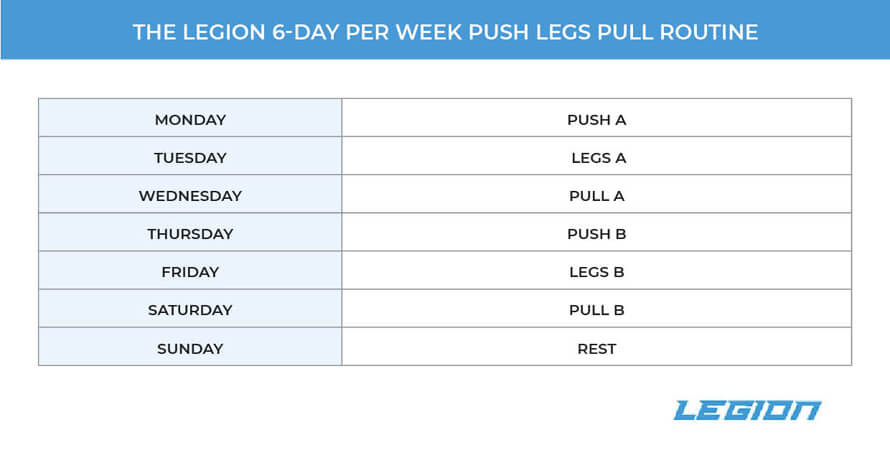Select the WEDNESDAY day cell
The width and height of the screenshot is (890, 454).
point(190,196)
